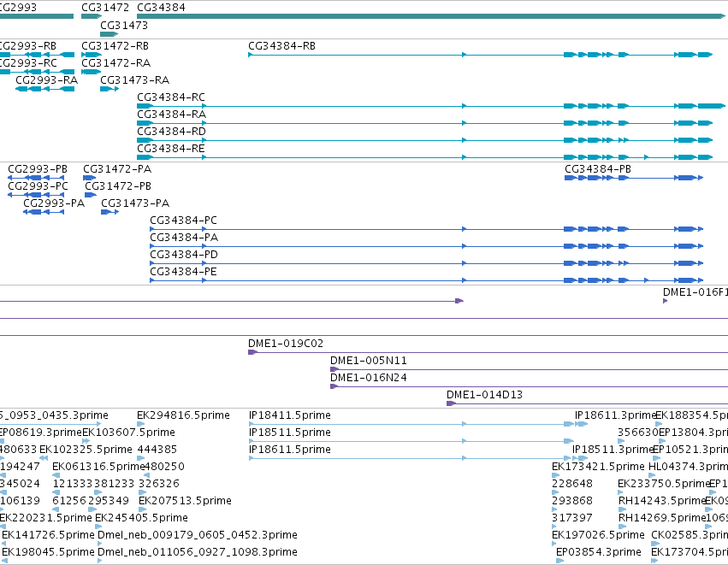Viewport: 728px width, 565px height.
Task: Click Dmel_neb_011056_0927_1098.3prime label
Action: pyautogui.click(x=198, y=553)
